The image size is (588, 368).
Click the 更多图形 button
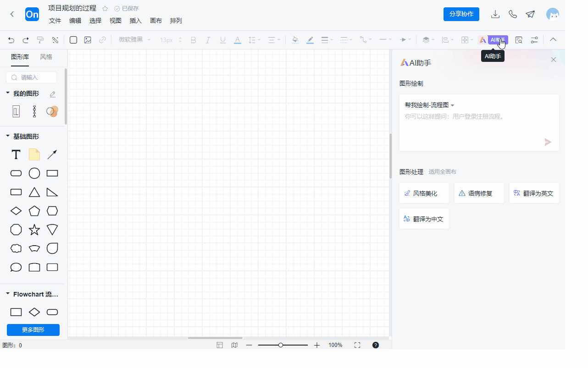tap(33, 330)
